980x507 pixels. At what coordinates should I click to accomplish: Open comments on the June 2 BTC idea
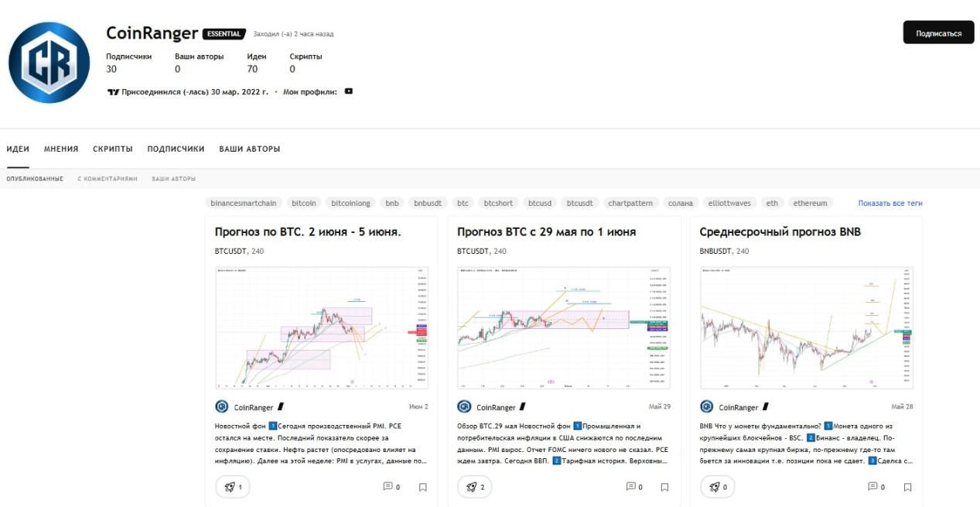(391, 487)
